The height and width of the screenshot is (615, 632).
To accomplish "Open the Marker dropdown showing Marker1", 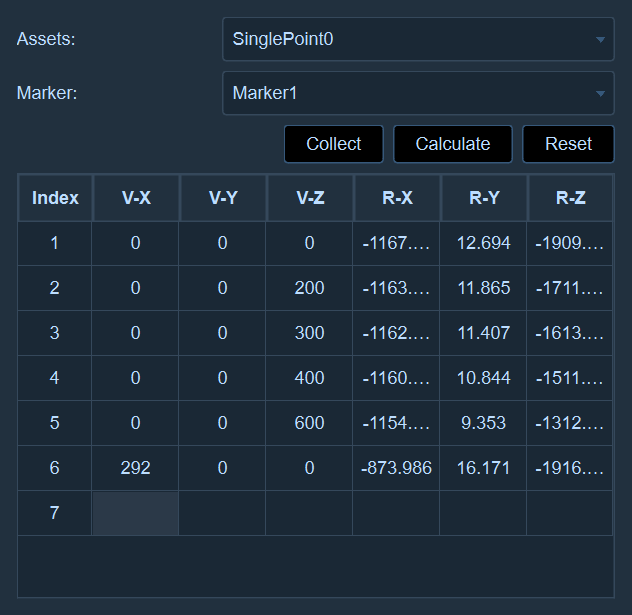I will coord(418,93).
